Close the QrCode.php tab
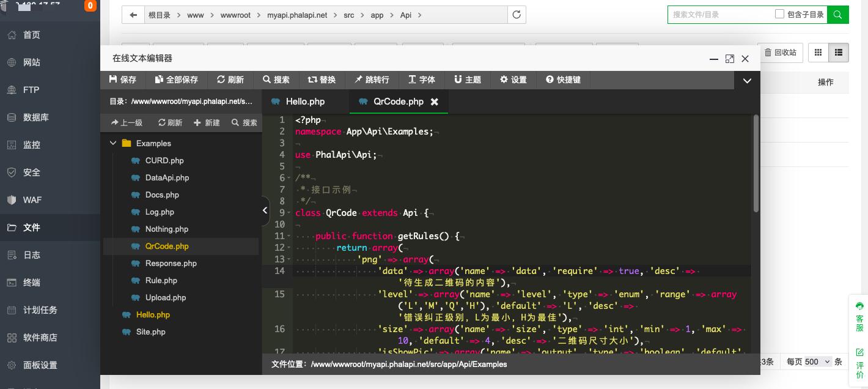The height and width of the screenshot is (389, 868). coord(435,102)
